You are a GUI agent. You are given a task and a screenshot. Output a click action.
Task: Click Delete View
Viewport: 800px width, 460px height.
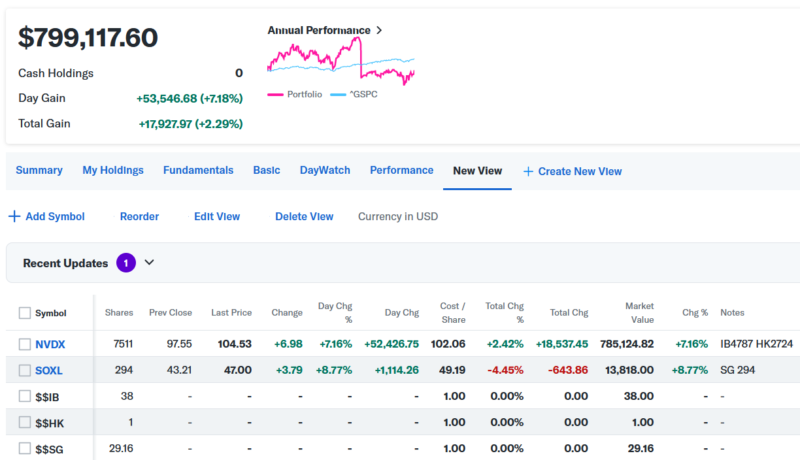click(x=304, y=216)
